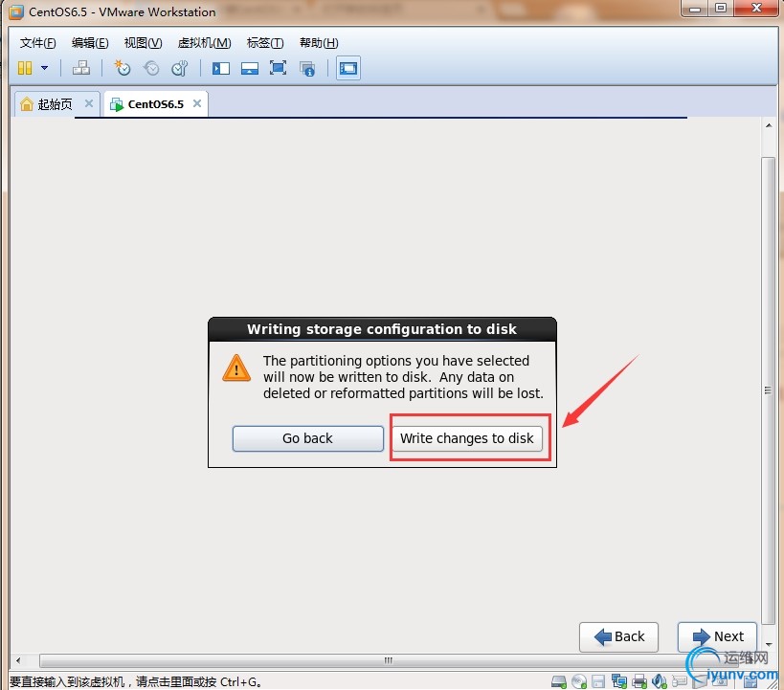The image size is (784, 690).
Task: Toggle the library sidebar view icon
Action: click(x=220, y=68)
